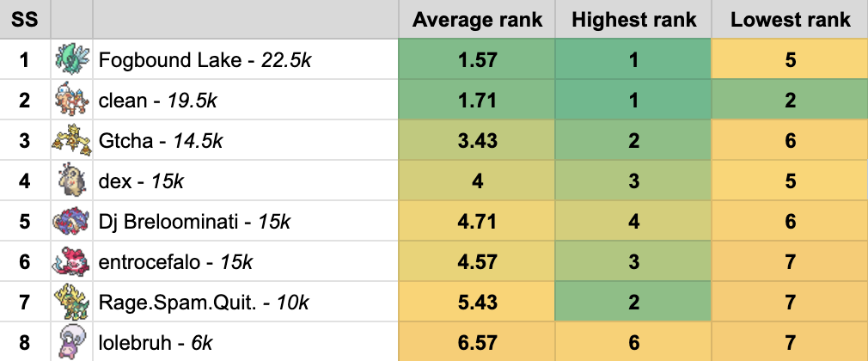Click the Average rank column header
This screenshot has height=361, width=868.
click(477, 19)
